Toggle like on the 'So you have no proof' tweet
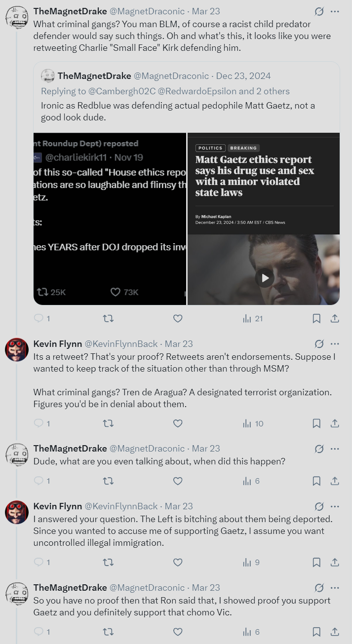The image size is (352, 644). 178,632
